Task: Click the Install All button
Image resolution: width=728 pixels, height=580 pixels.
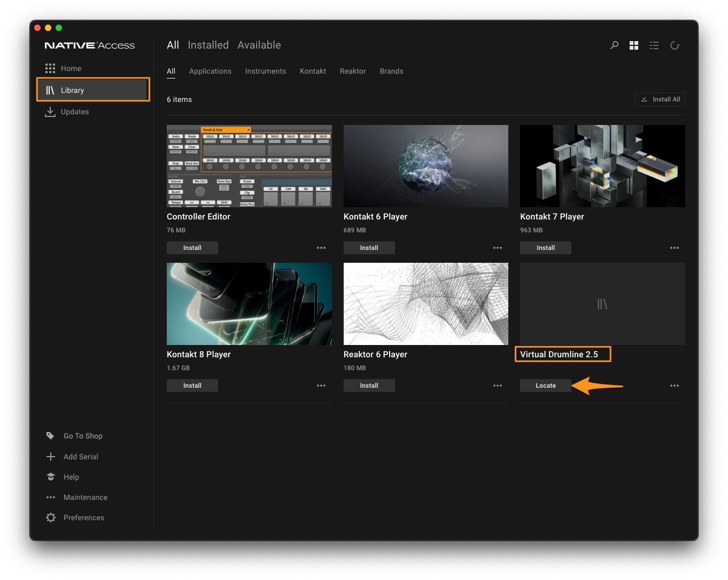Action: 660,99
